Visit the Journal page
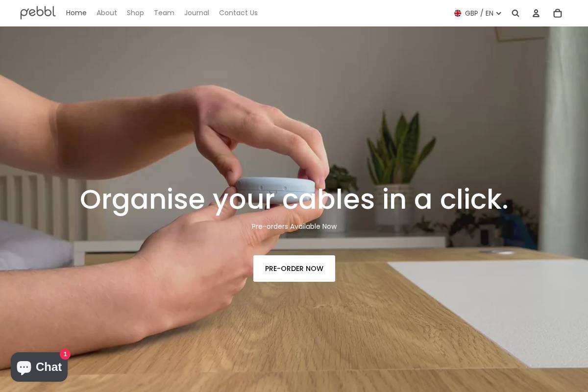This screenshot has width=588, height=392. point(196,13)
